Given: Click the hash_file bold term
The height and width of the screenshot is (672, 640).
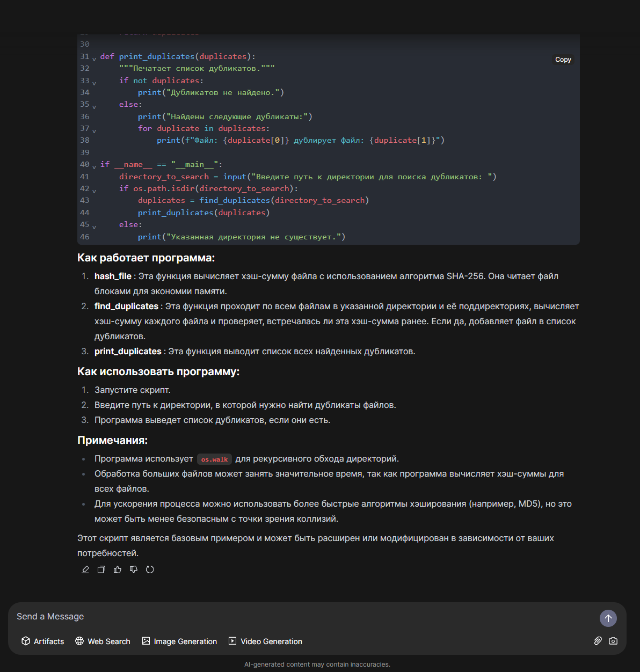Looking at the screenshot, I should [x=113, y=276].
